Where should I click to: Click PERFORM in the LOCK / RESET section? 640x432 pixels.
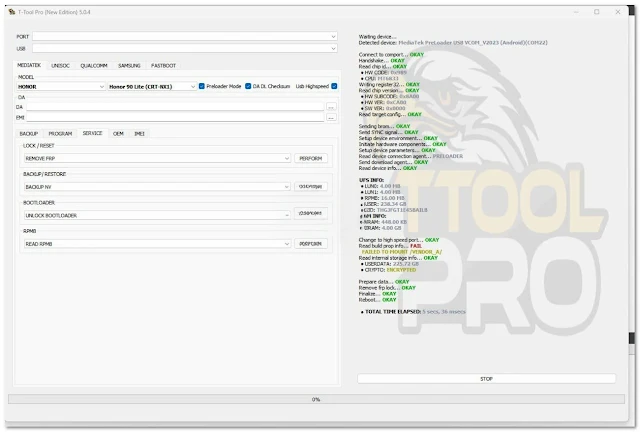click(x=311, y=158)
